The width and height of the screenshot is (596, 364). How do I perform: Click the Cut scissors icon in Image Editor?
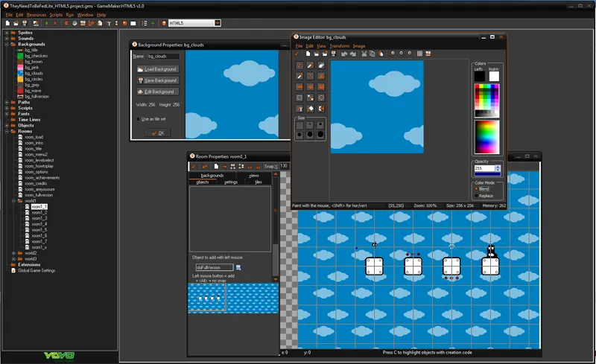(364, 54)
